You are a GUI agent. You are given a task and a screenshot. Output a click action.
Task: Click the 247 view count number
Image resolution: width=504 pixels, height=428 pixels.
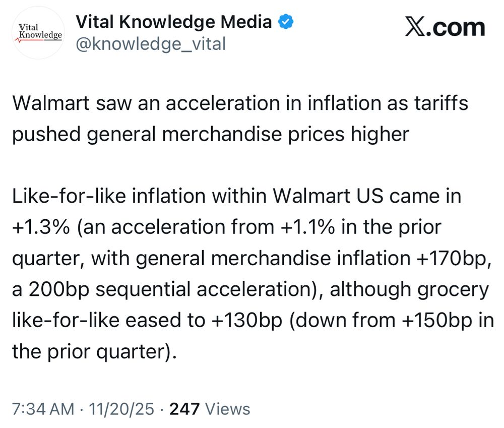(x=184, y=409)
